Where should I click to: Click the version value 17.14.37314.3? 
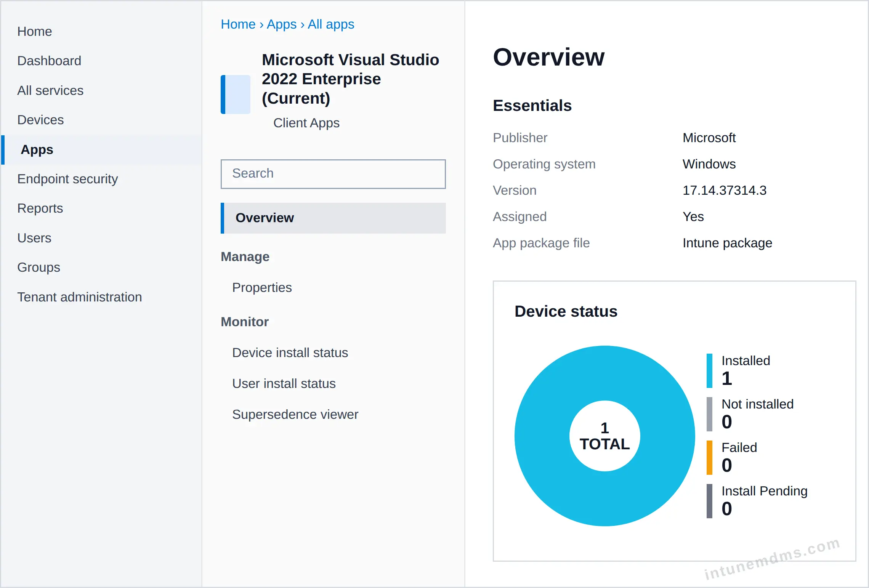725,190
